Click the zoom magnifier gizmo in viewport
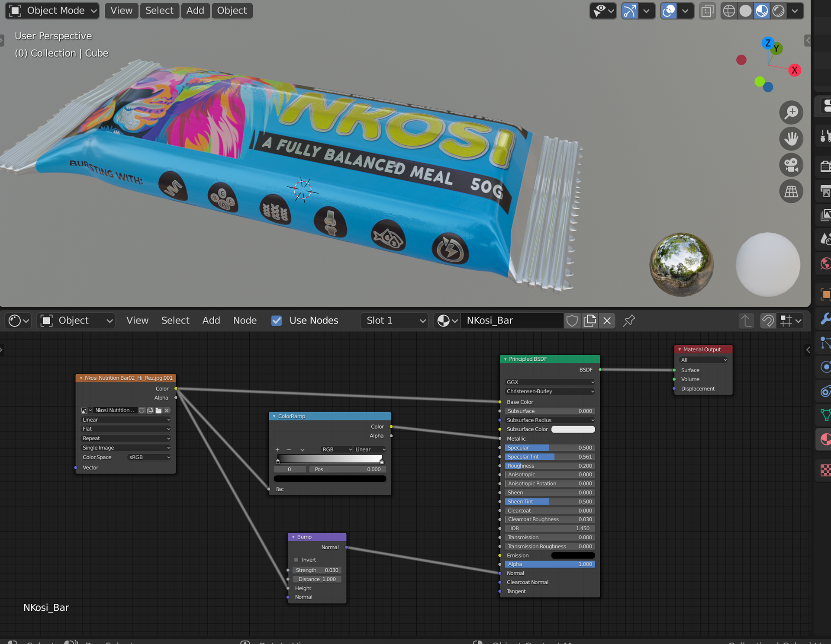 (791, 112)
